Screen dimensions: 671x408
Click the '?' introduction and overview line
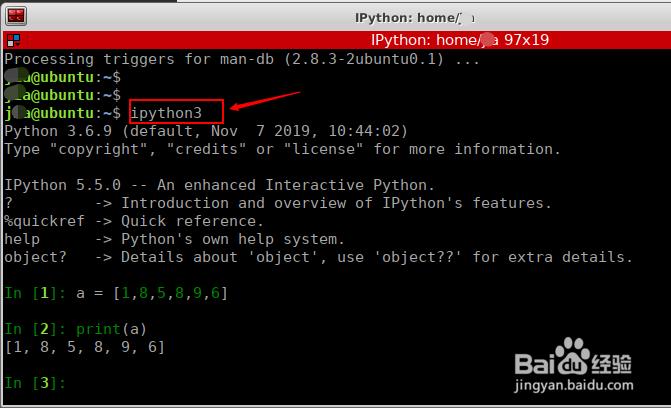278,203
